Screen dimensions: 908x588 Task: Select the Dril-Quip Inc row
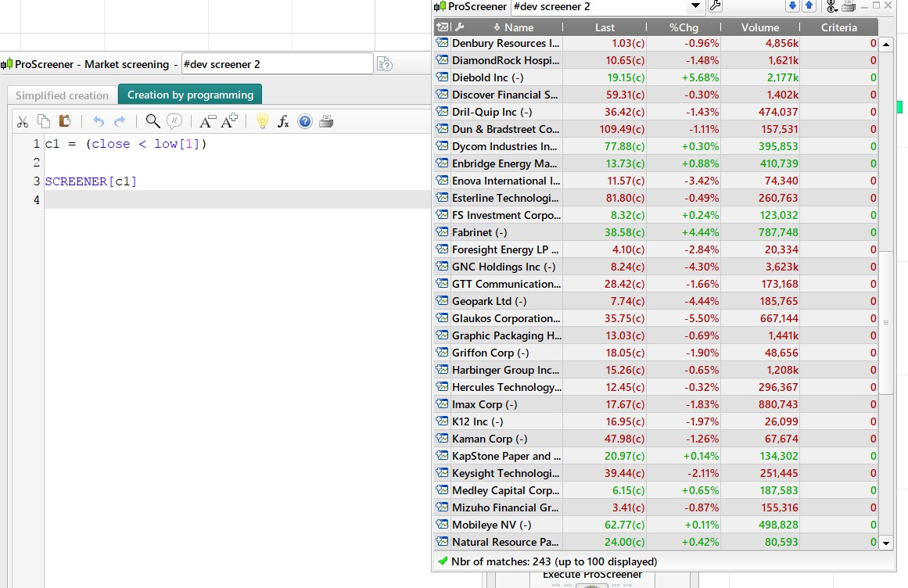pyautogui.click(x=656, y=112)
